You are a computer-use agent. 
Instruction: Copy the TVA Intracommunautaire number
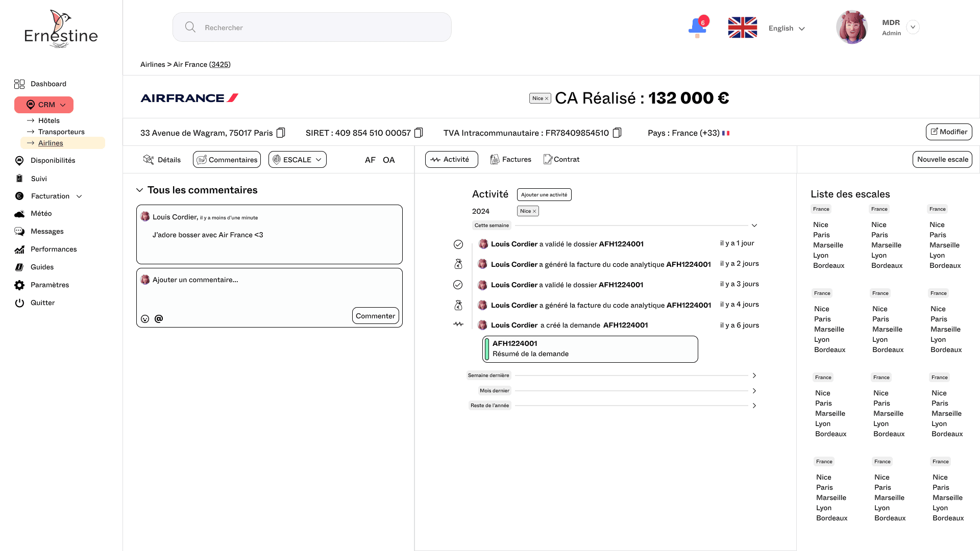[x=617, y=133]
